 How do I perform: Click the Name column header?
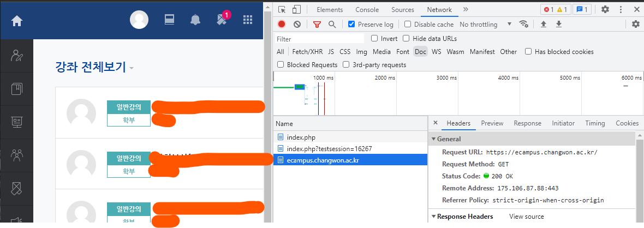(x=350, y=123)
